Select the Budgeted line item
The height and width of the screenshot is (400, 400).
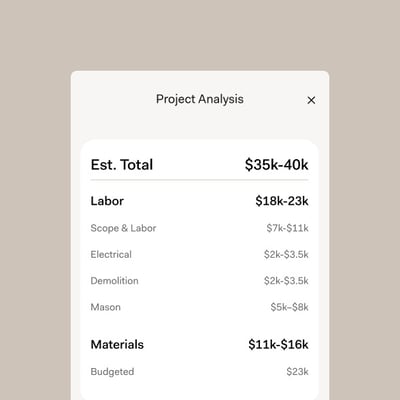click(112, 372)
